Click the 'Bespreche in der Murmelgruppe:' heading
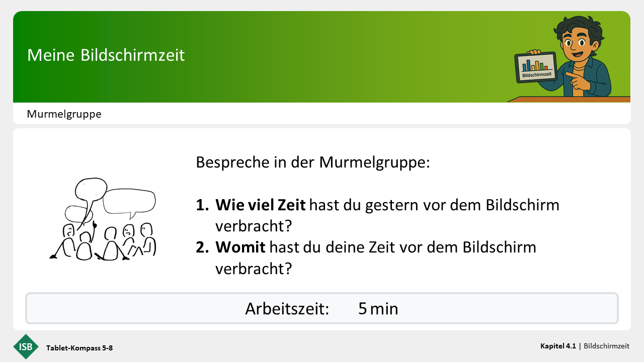This screenshot has height=362, width=644. coord(312,163)
